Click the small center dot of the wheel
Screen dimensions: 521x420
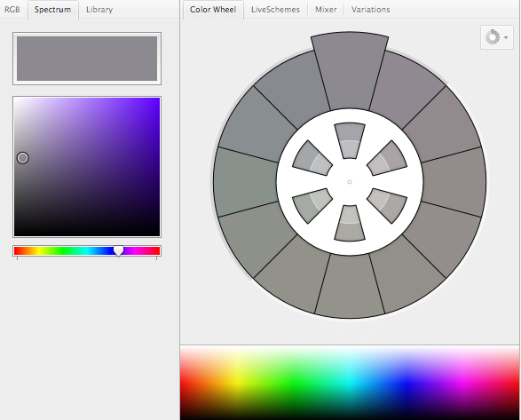click(x=350, y=182)
